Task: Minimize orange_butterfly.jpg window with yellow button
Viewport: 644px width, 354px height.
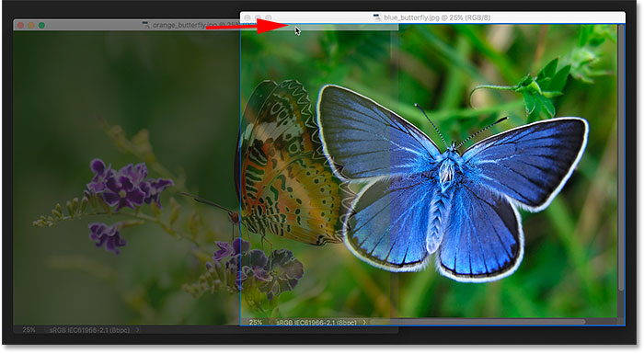Action: click(31, 26)
